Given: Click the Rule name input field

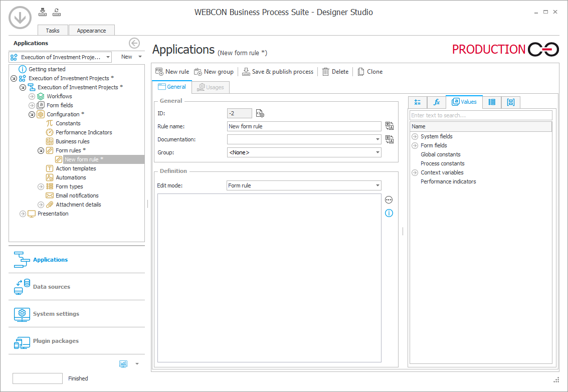Looking at the screenshot, I should point(304,126).
